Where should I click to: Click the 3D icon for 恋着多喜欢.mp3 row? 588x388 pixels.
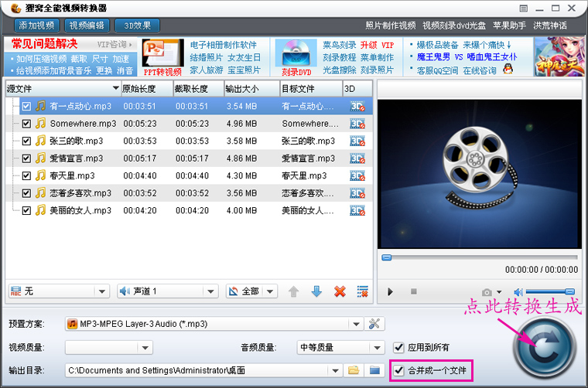pyautogui.click(x=357, y=193)
